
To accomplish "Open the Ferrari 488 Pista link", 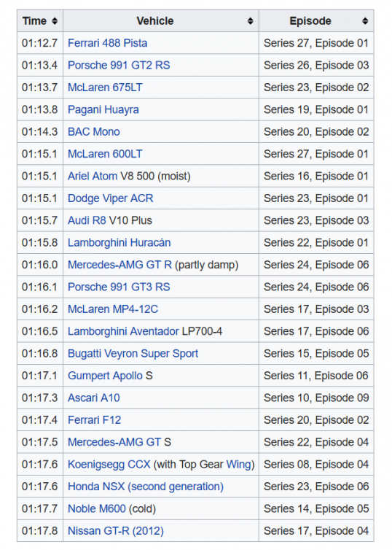I will (x=108, y=43).
